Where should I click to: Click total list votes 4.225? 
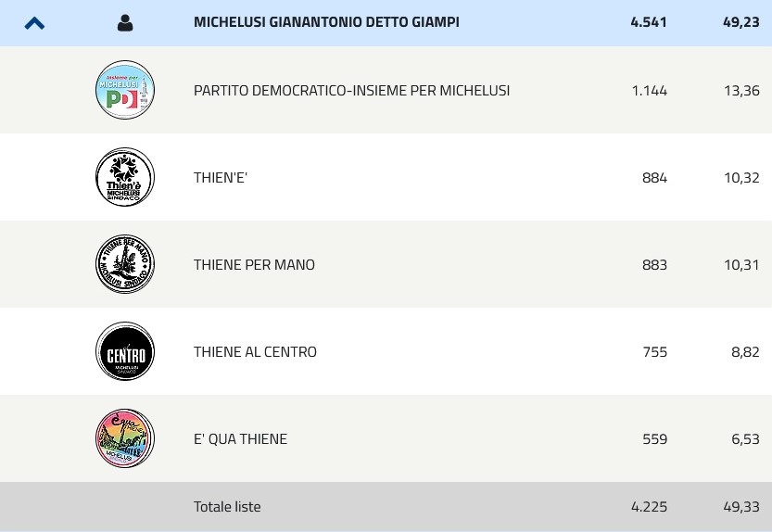(649, 507)
